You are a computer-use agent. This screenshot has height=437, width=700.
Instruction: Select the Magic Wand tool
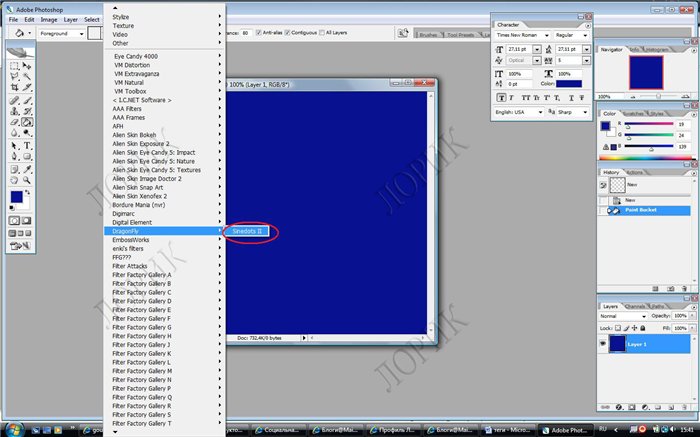(x=27, y=76)
